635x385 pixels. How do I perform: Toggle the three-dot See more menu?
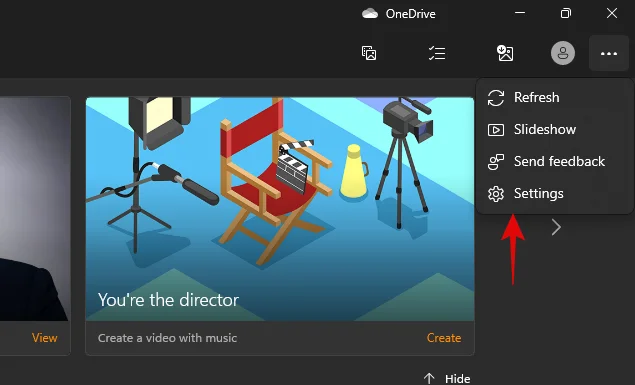(x=609, y=53)
